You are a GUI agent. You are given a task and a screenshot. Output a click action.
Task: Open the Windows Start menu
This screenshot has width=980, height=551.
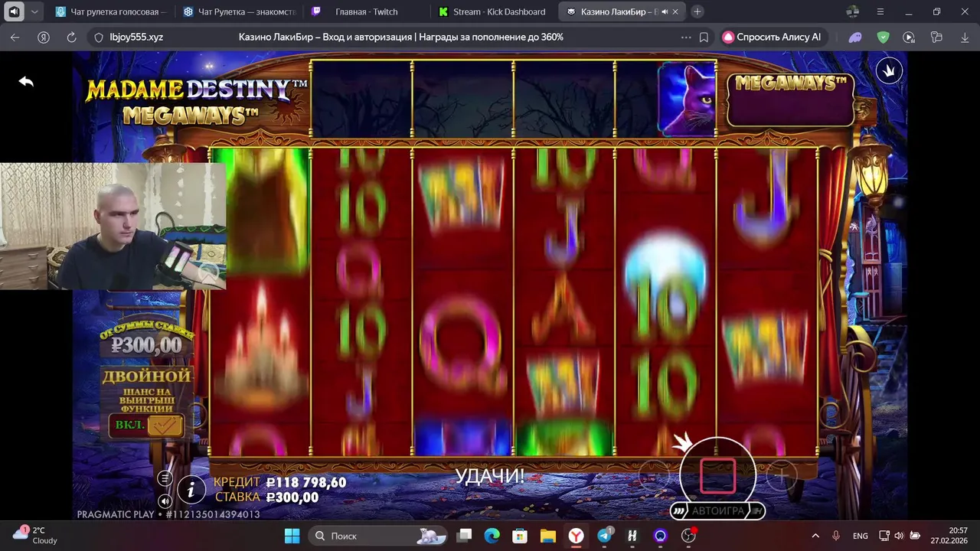pos(292,536)
